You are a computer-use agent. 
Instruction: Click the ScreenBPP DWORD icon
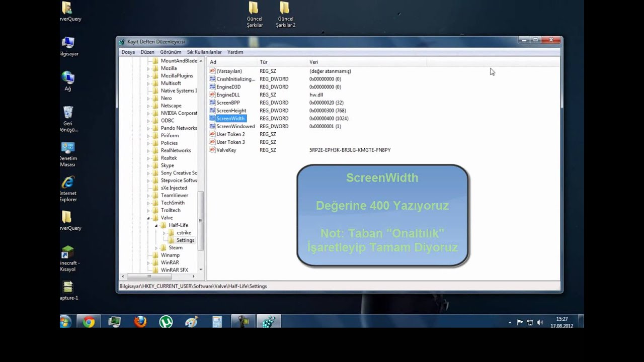(x=212, y=103)
